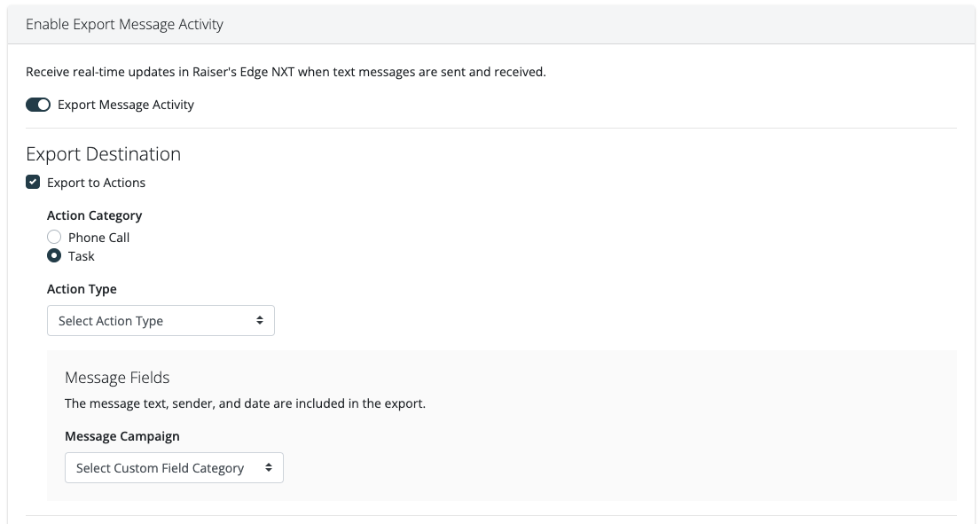This screenshot has height=524, width=980.
Task: Click the Export Destination section heading
Action: point(103,154)
